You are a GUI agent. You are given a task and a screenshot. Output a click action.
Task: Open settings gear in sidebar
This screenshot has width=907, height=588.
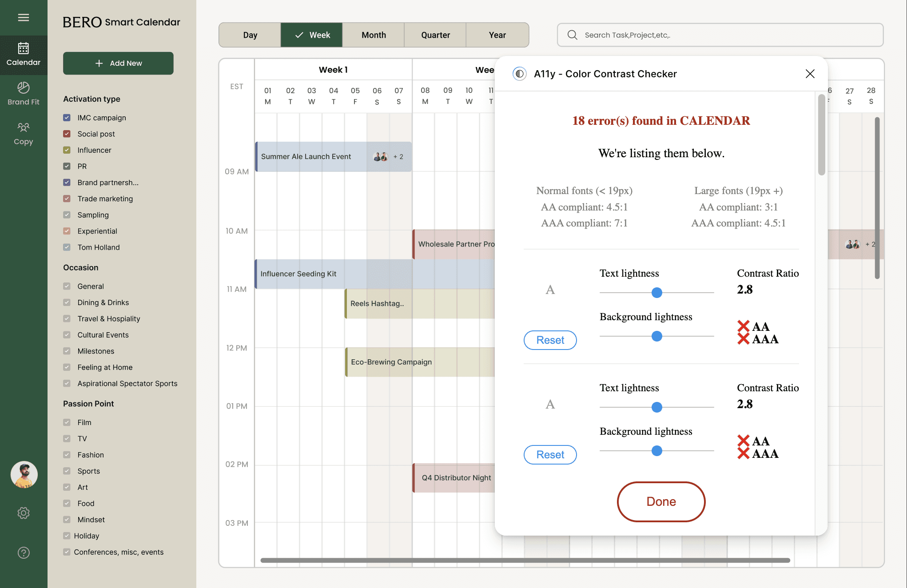[x=24, y=513]
